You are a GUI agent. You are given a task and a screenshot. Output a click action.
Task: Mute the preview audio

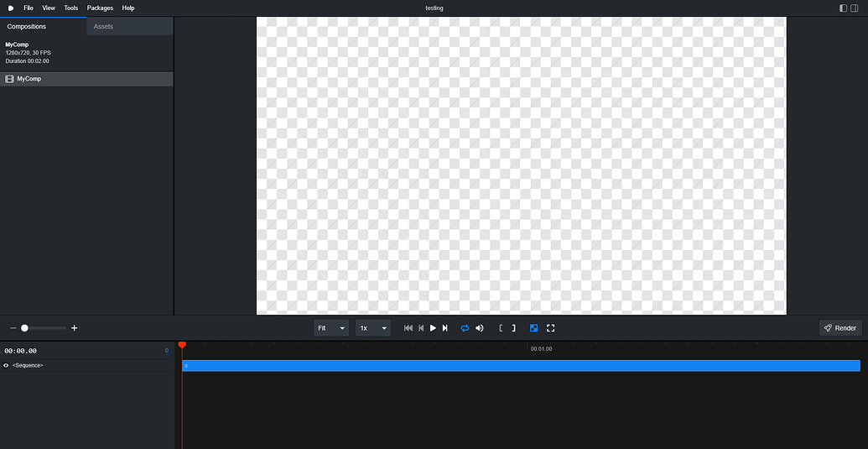coord(480,328)
